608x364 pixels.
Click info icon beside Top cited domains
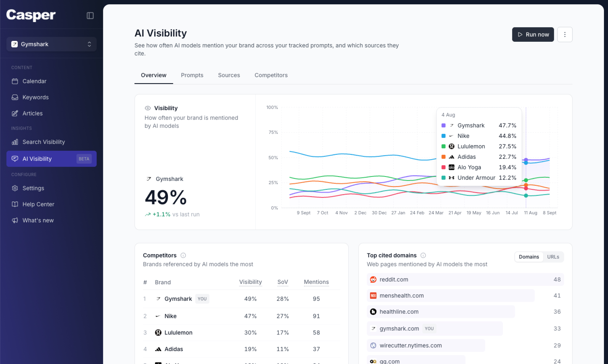pos(423,255)
